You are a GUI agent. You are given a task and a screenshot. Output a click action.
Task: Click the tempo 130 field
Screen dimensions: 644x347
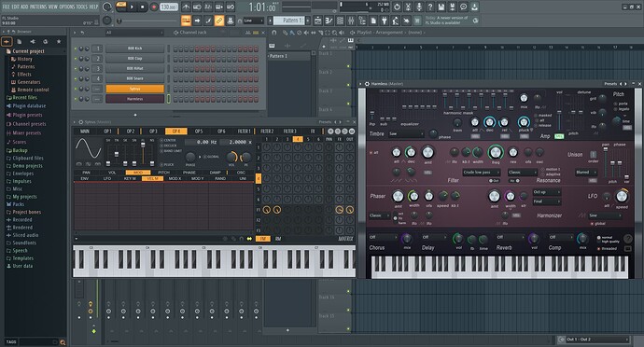pos(168,7)
